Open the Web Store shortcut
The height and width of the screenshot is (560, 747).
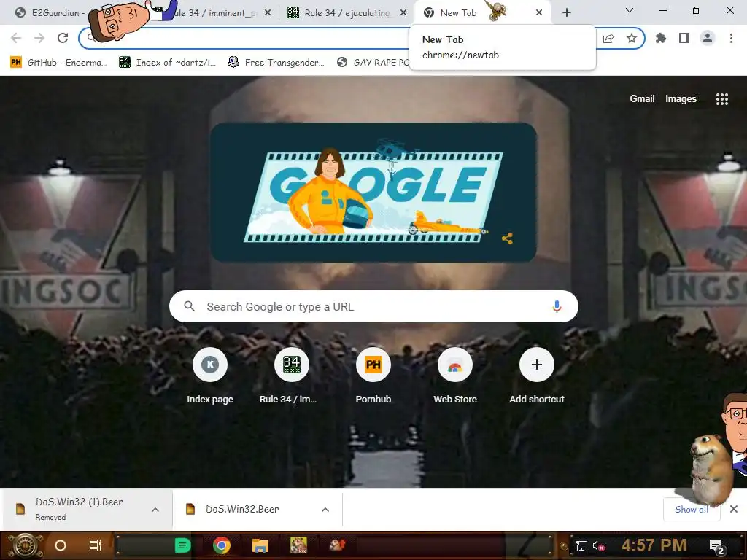click(455, 376)
